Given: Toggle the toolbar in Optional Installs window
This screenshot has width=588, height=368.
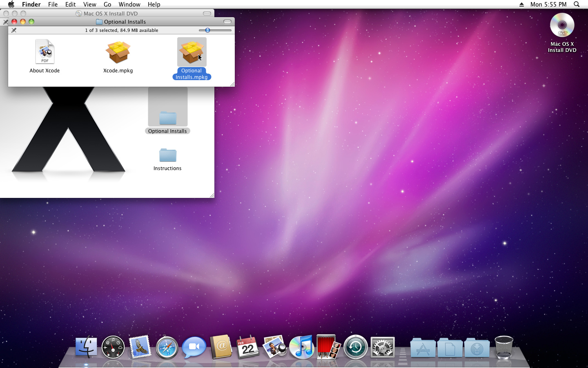Looking at the screenshot, I should tap(227, 22).
